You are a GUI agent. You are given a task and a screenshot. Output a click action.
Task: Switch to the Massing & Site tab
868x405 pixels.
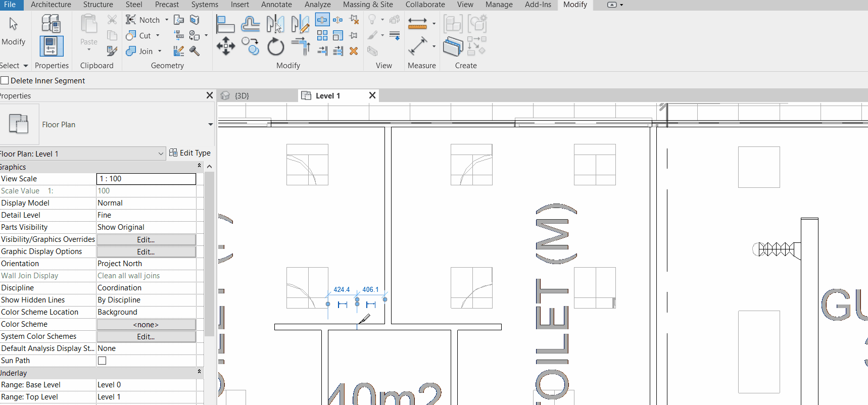click(368, 5)
